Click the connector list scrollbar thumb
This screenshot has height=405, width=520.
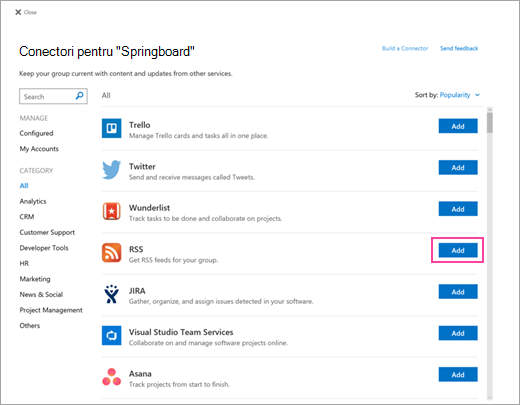coord(489,123)
